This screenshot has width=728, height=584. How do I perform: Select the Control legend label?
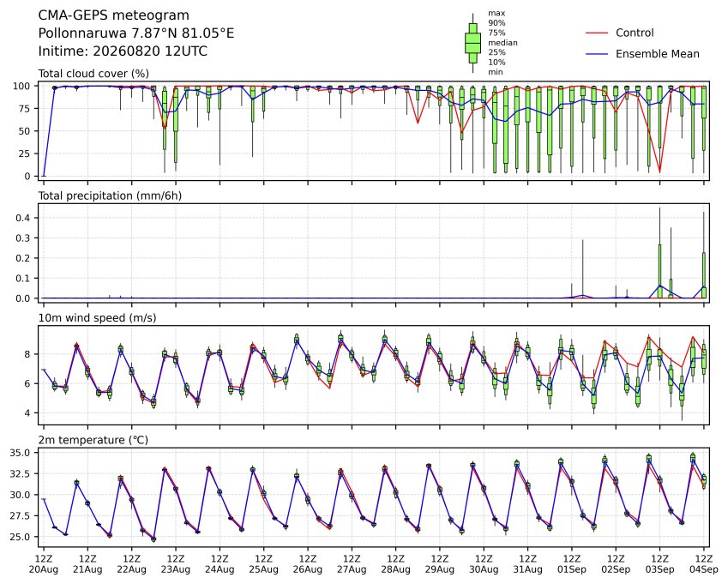[635, 33]
